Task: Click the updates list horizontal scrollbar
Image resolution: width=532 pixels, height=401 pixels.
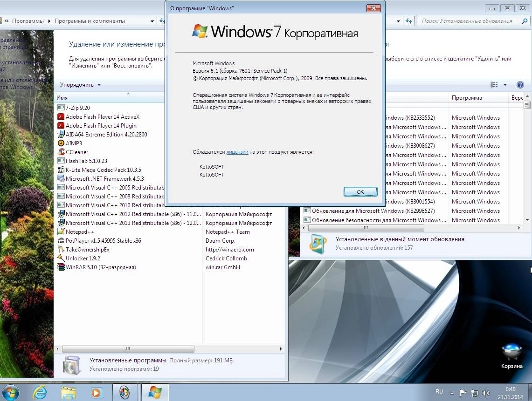Action: click(x=365, y=228)
